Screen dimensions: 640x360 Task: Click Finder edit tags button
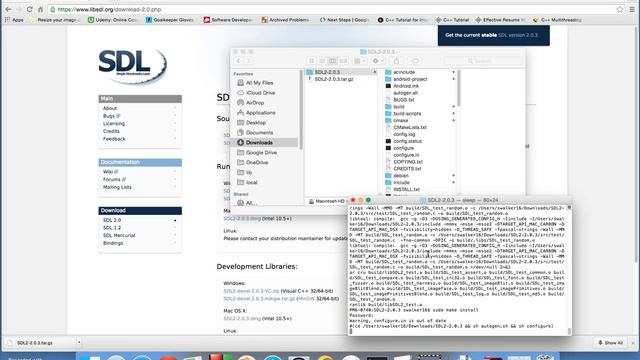(415, 61)
